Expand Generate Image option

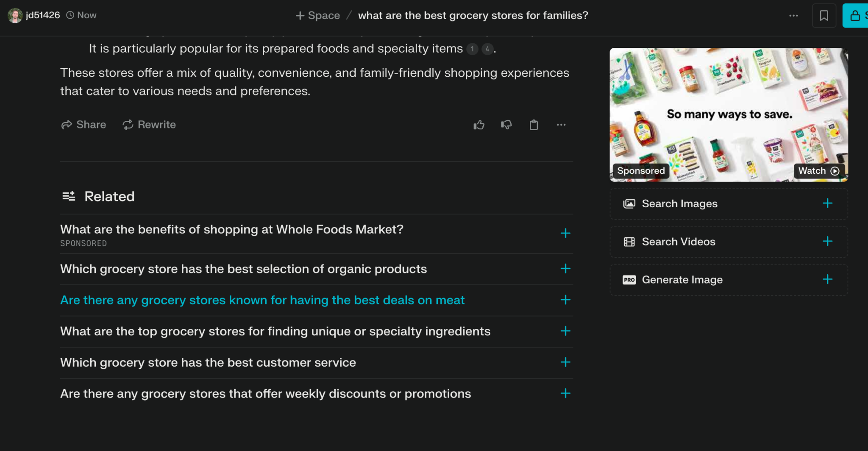729,280
